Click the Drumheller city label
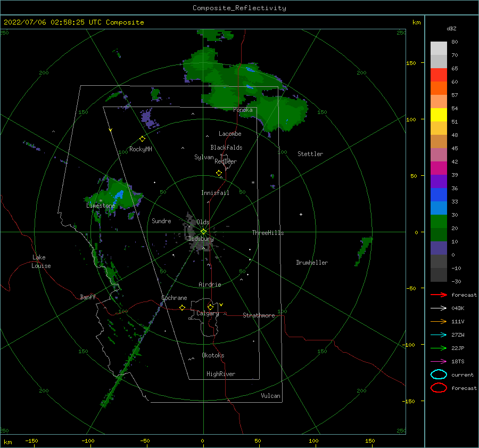The image size is (479, 448). (312, 263)
